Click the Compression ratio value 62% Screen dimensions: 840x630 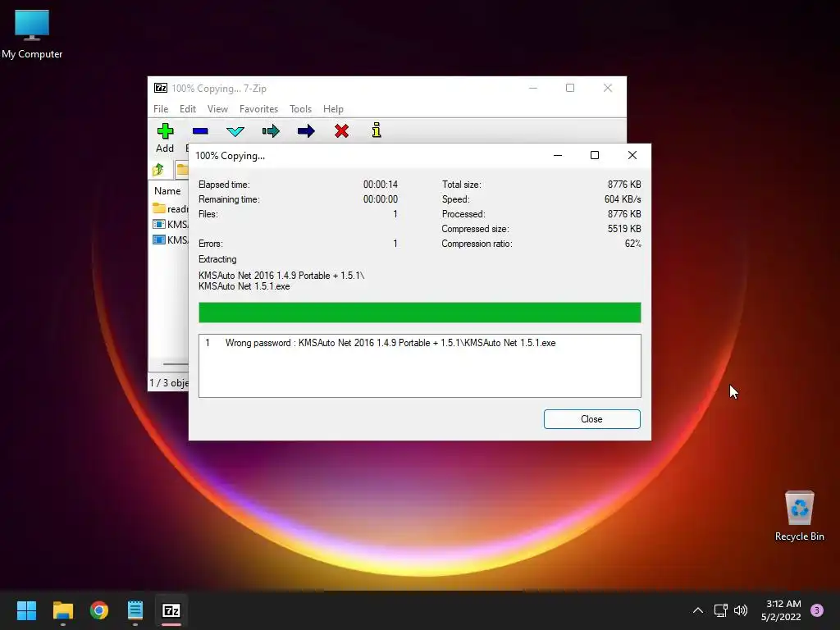coord(632,244)
